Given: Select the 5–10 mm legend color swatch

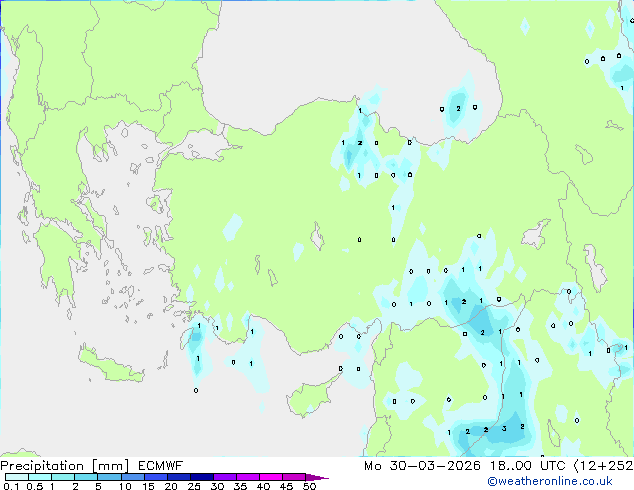Looking at the screenshot, I should point(109,477).
